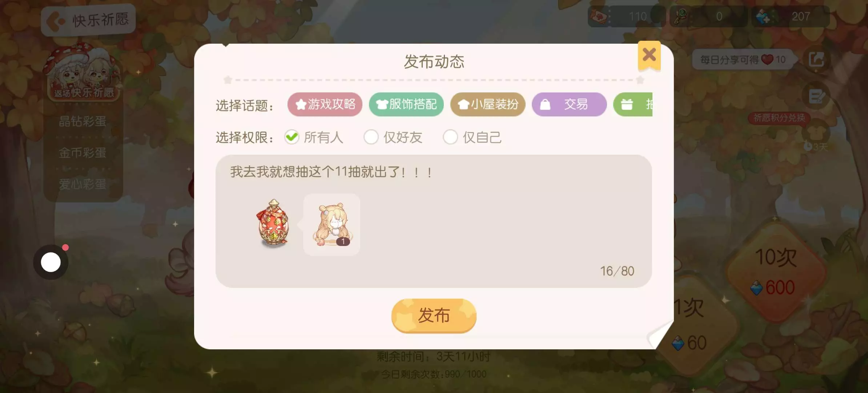Select the 游戏攻略 topic tag
The image size is (868, 393).
(325, 104)
